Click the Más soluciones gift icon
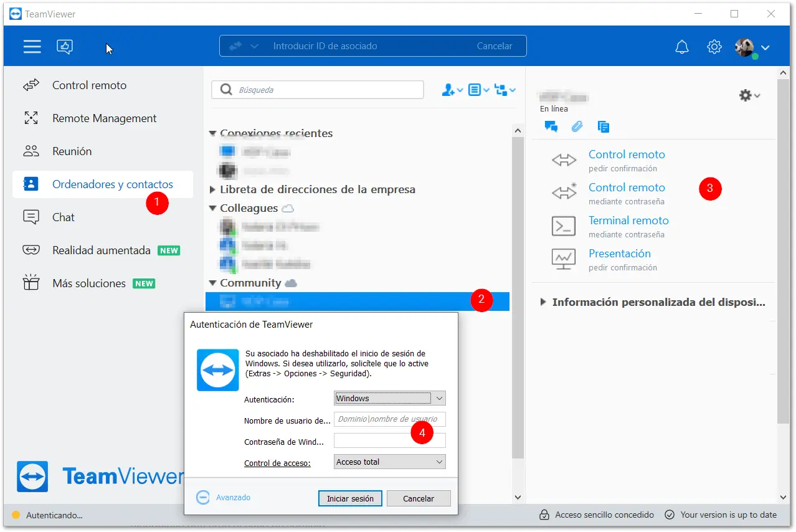796x532 pixels. pyautogui.click(x=31, y=283)
